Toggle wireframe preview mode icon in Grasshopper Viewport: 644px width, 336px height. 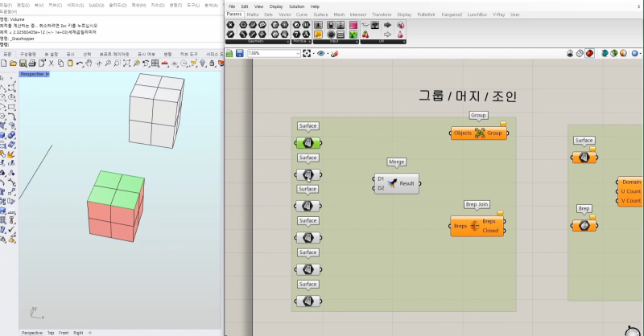[580, 53]
